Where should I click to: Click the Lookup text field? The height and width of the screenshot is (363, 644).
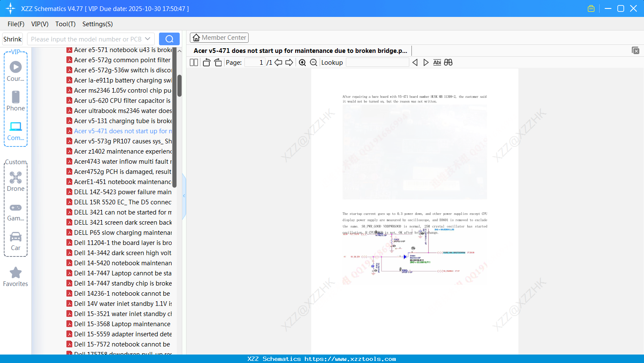(x=378, y=63)
